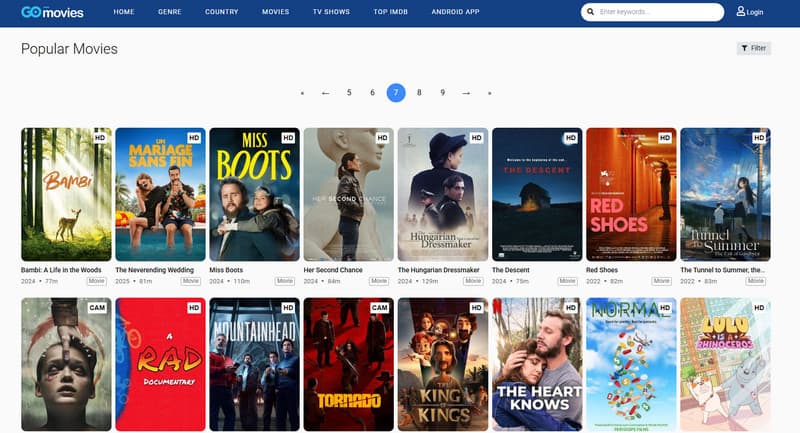Open Lulu Is a Rhinoceros poster
The height and width of the screenshot is (433, 800).
[x=725, y=364]
